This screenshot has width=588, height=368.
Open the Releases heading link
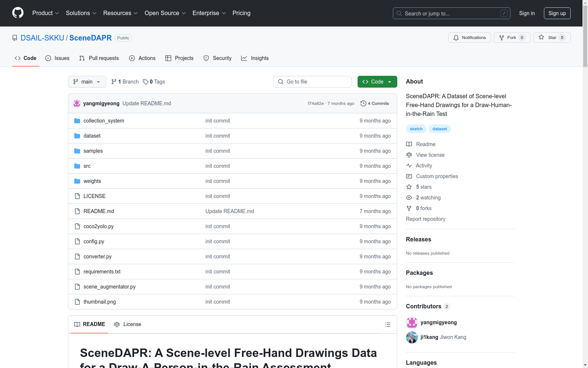(419, 239)
